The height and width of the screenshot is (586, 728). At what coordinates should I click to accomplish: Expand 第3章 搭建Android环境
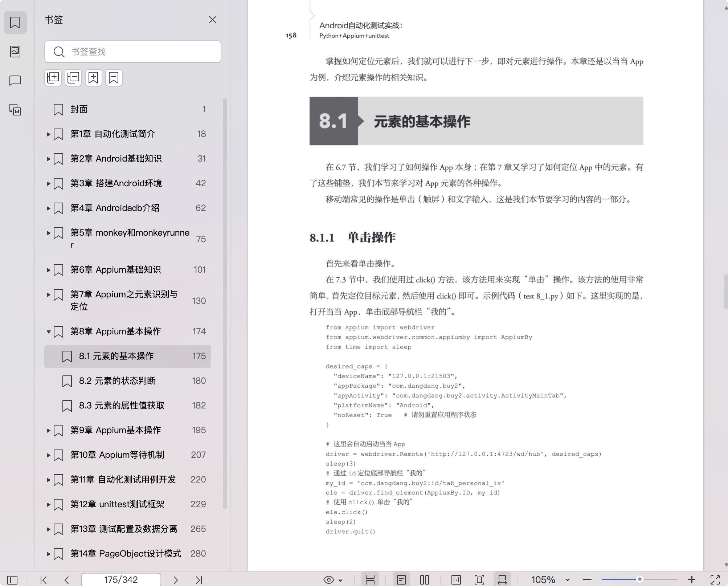[49, 183]
